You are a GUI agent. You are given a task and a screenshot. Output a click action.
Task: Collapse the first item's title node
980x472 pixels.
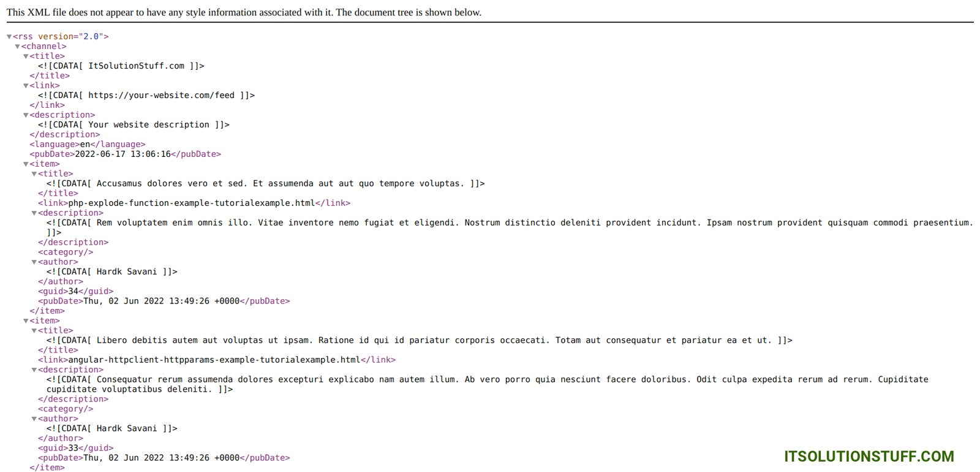pyautogui.click(x=34, y=174)
